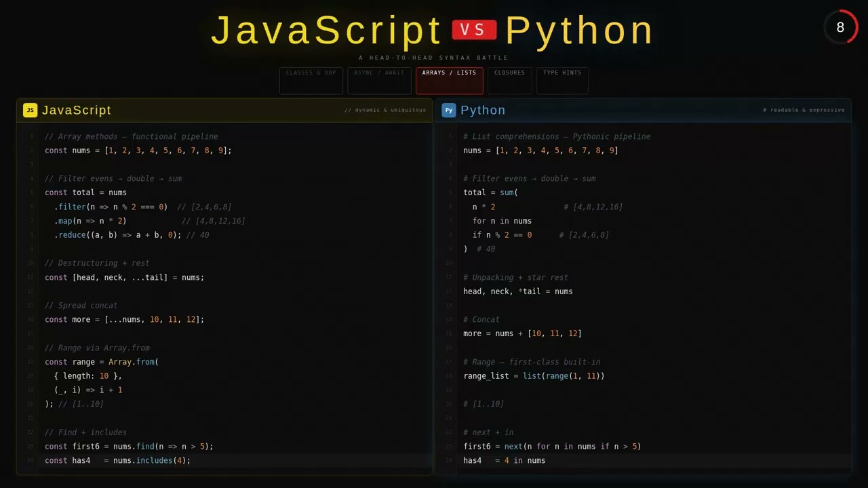Click the 'total = sum(' line
Viewport: 868px width, 488px height.
point(490,192)
